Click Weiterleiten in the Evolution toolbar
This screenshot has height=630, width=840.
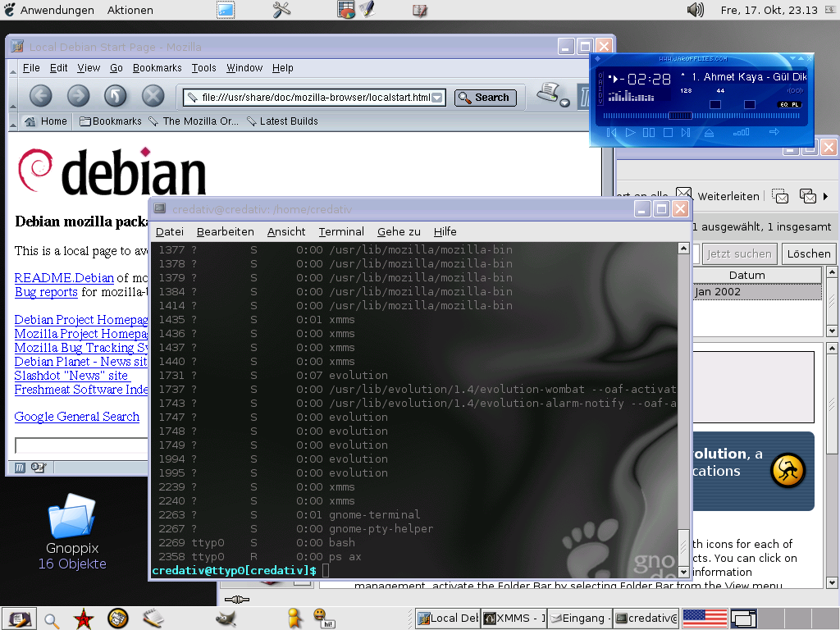click(719, 195)
